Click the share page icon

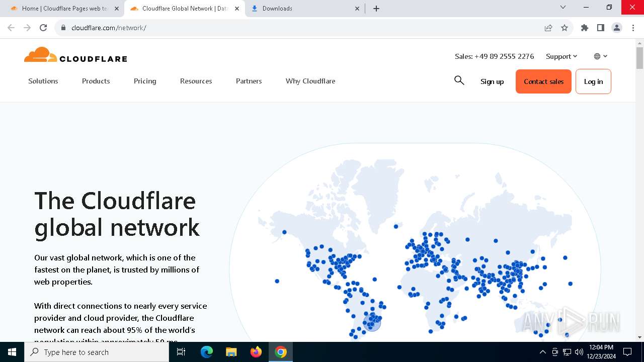point(548,28)
